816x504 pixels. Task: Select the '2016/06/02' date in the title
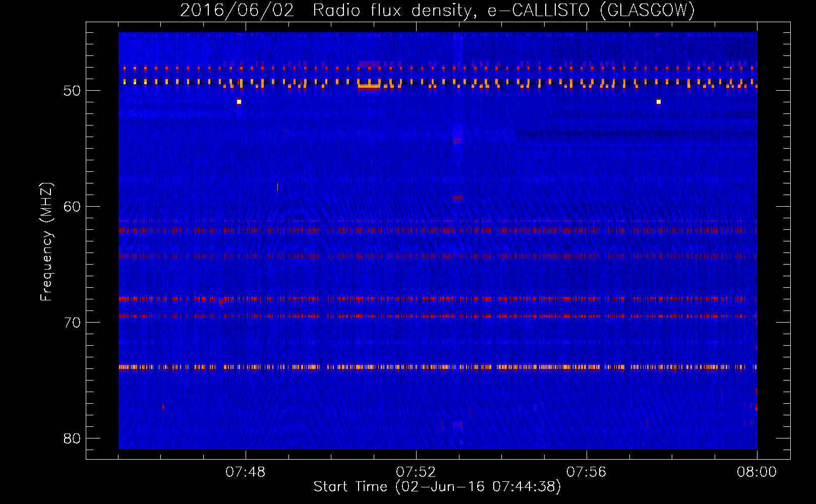click(237, 10)
